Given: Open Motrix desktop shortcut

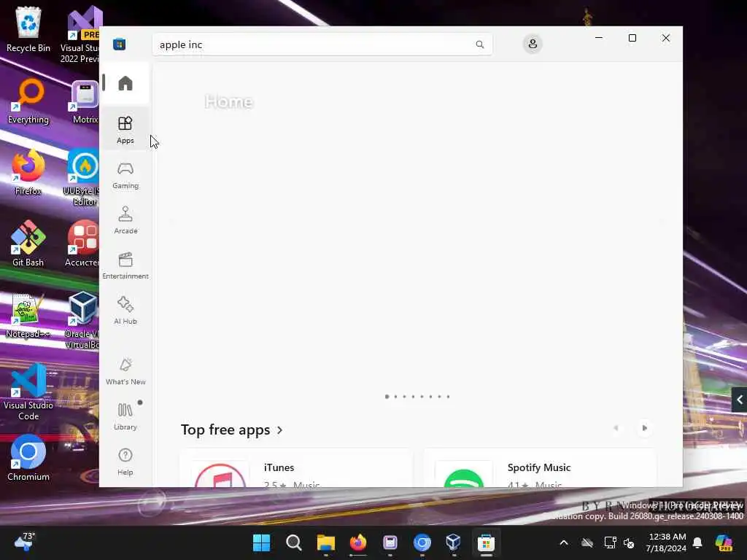Looking at the screenshot, I should tap(85, 101).
